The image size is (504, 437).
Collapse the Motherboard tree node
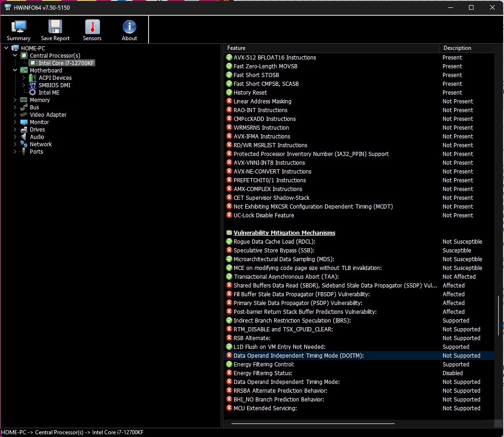point(15,71)
